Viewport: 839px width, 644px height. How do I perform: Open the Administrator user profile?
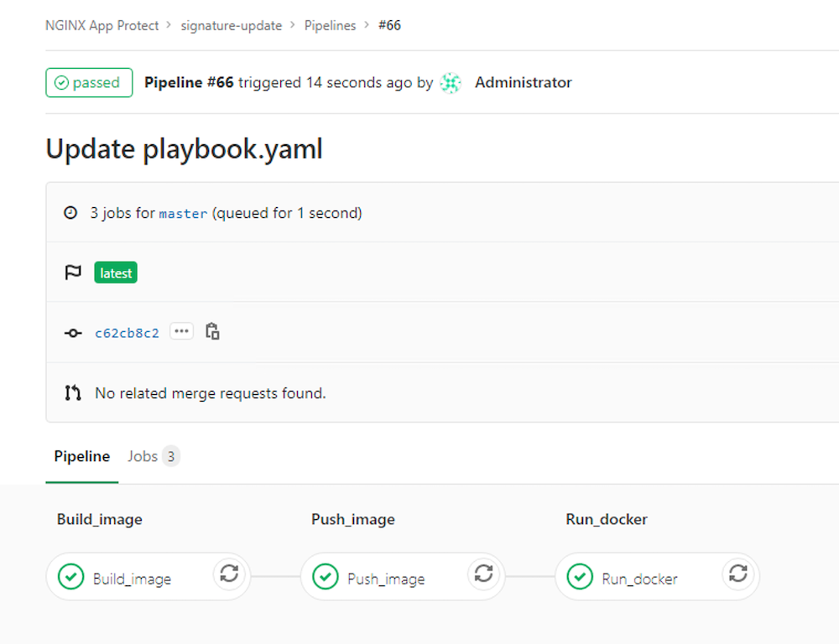[x=524, y=82]
